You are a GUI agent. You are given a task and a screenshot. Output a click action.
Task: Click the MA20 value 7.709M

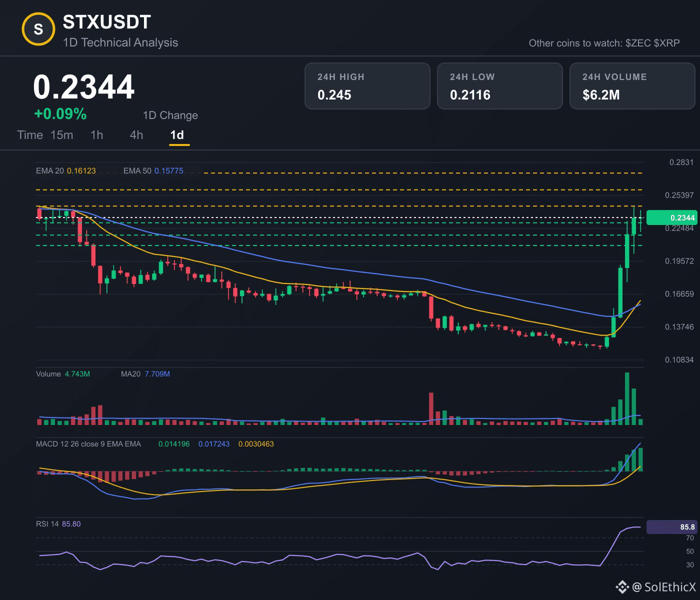(x=157, y=374)
